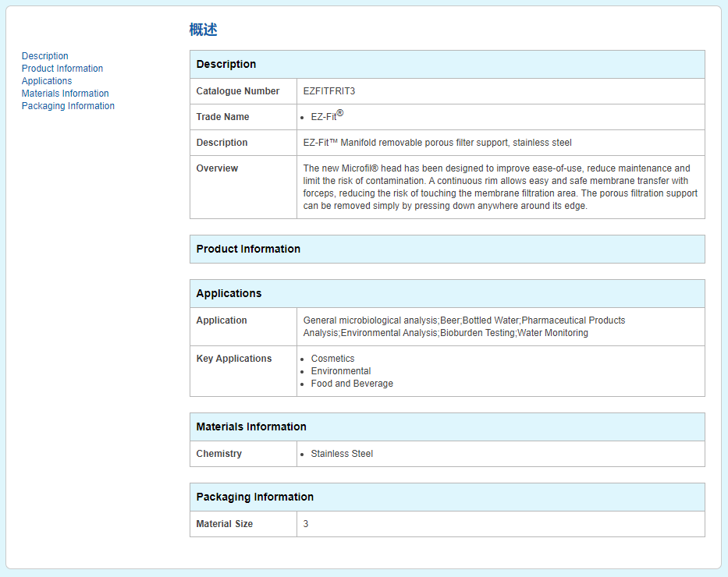Open Materials Information sidebar link

[x=65, y=94]
